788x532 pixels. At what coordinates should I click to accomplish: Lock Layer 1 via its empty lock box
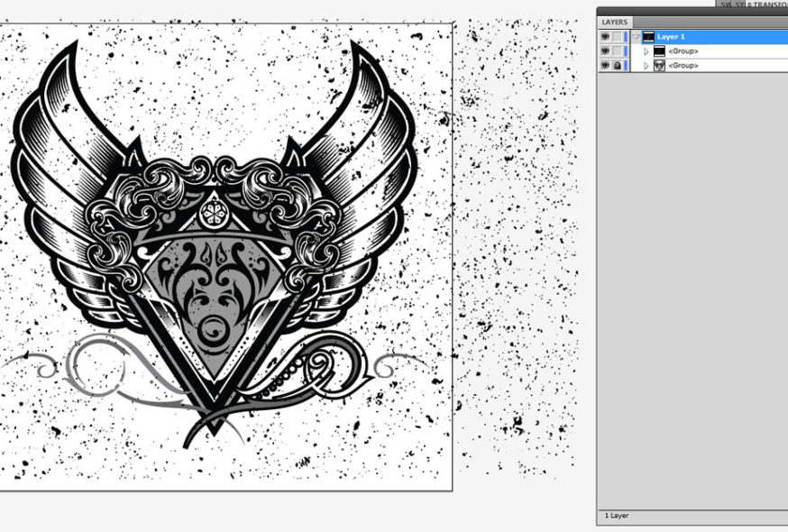[615, 37]
